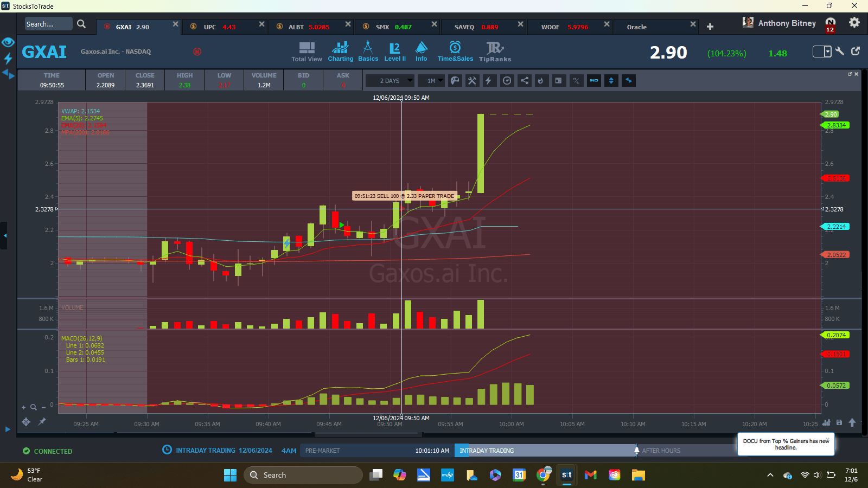868x488 pixels.
Task: Switch to the SAVEQ tab
Action: pos(483,27)
